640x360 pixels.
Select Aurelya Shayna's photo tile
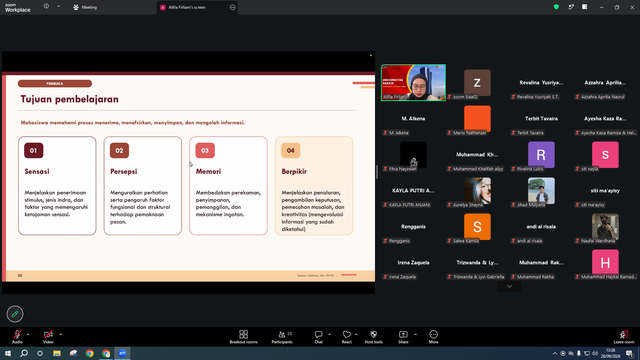click(x=477, y=191)
